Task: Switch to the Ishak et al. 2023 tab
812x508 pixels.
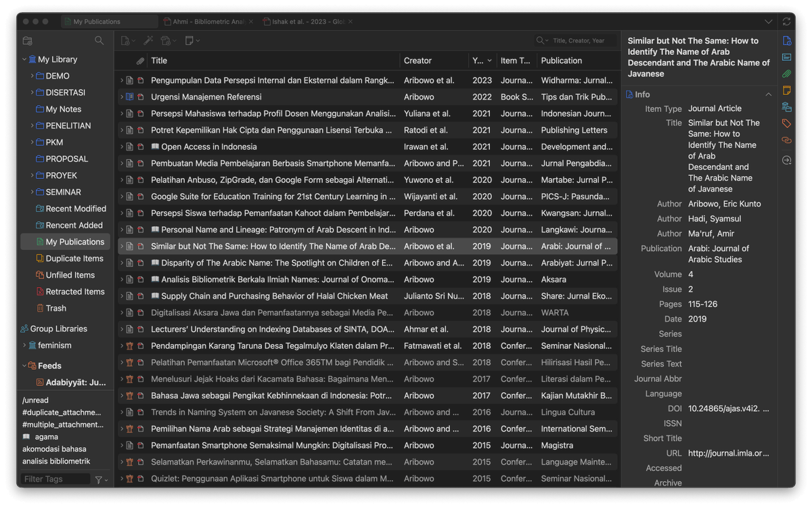Action: click(x=309, y=22)
